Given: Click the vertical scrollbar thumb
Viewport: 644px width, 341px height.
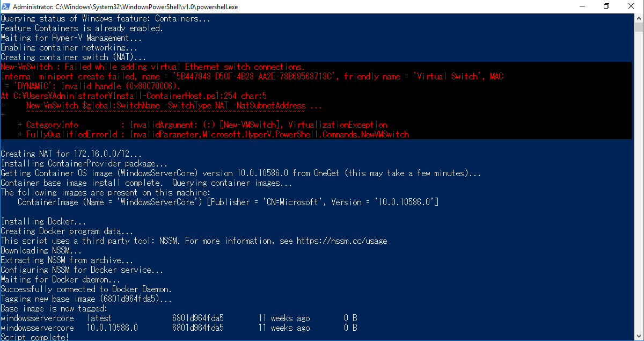Looking at the screenshot, I should [639, 28].
